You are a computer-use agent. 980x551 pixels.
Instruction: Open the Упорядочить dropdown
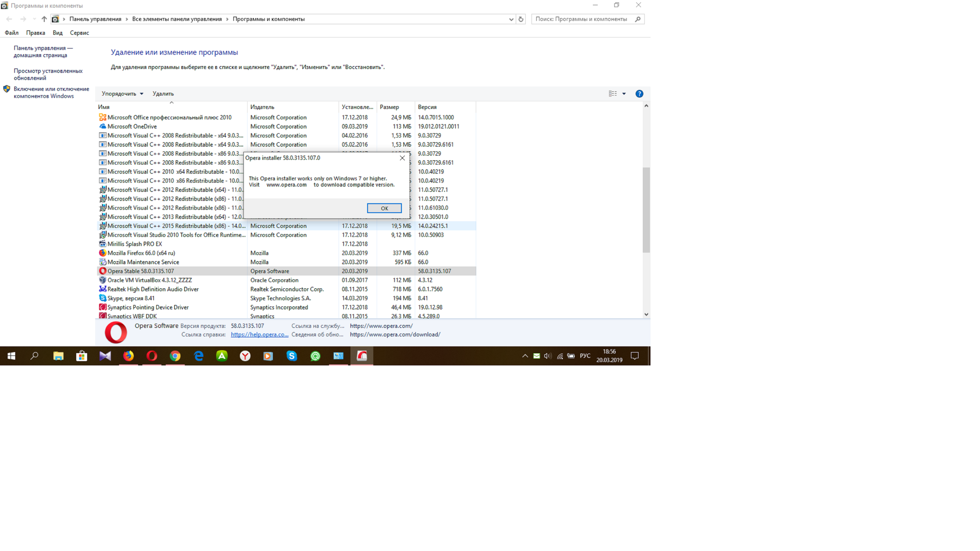point(122,94)
